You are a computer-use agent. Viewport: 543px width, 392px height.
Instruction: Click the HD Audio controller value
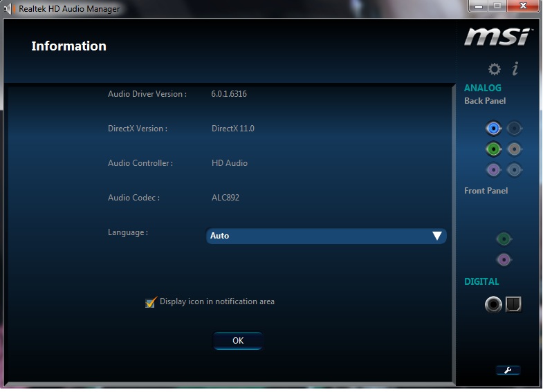click(x=229, y=163)
